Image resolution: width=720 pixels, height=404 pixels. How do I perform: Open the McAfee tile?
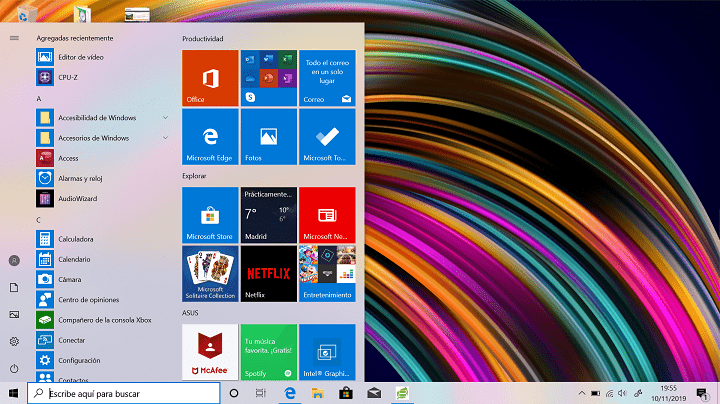pos(210,352)
